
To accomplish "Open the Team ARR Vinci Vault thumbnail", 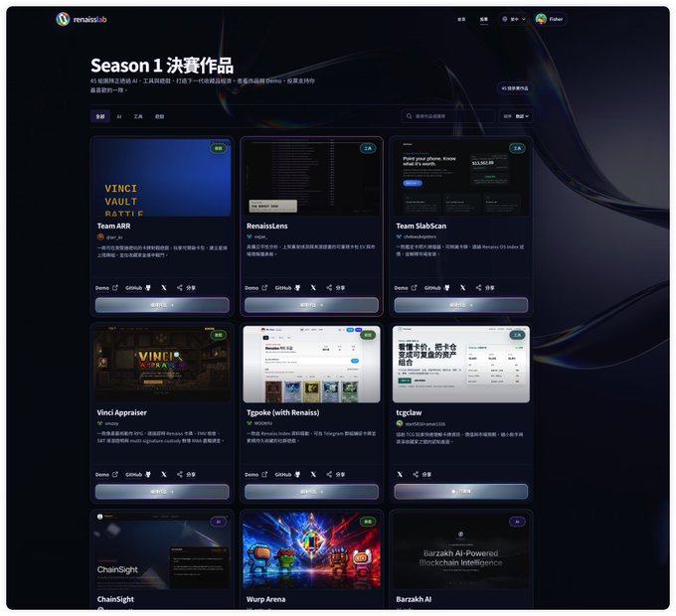I will pyautogui.click(x=162, y=177).
